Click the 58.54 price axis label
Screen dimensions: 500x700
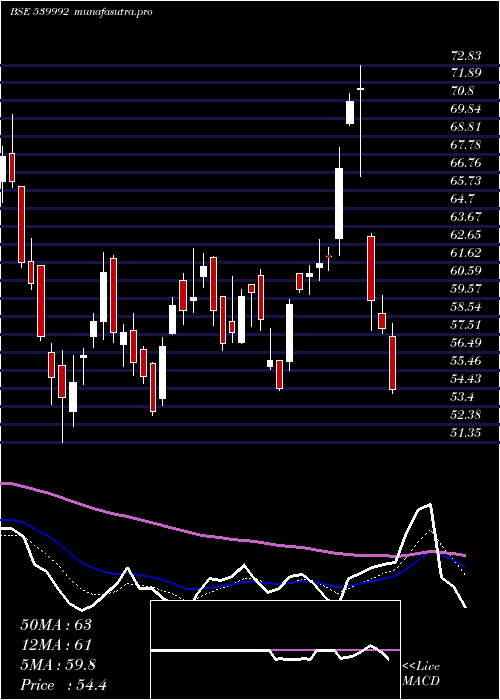click(466, 307)
